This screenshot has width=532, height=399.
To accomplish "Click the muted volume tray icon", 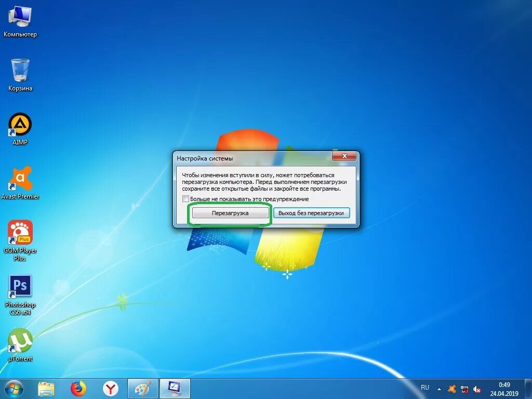I will tap(477, 389).
